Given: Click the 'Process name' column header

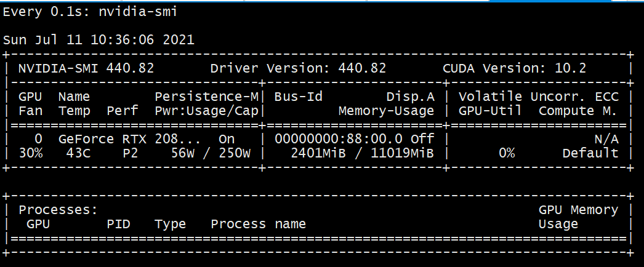Looking at the screenshot, I should [x=258, y=225].
